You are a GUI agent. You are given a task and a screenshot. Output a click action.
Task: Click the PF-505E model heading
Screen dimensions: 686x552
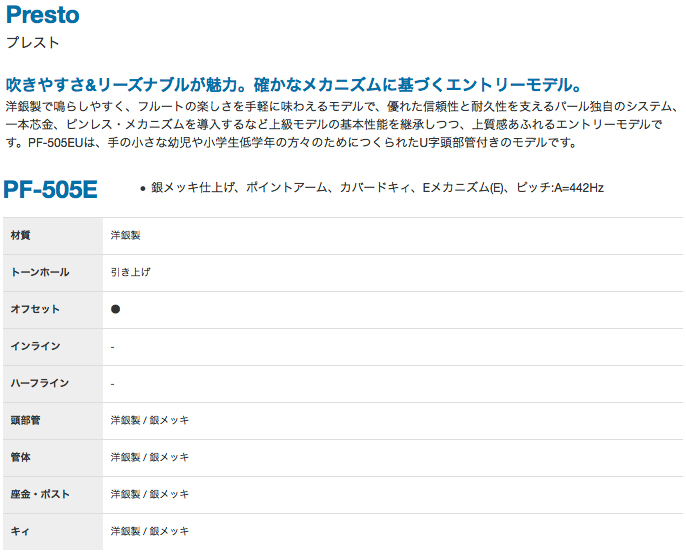[51, 189]
